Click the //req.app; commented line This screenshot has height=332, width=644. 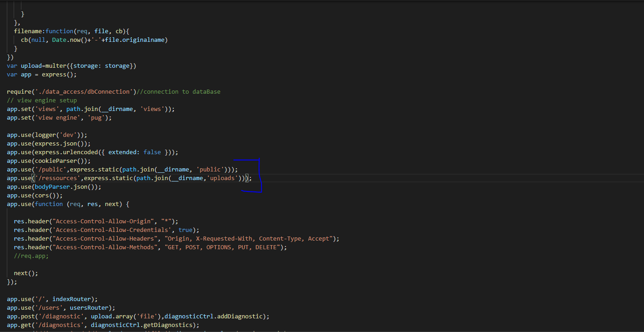31,256
